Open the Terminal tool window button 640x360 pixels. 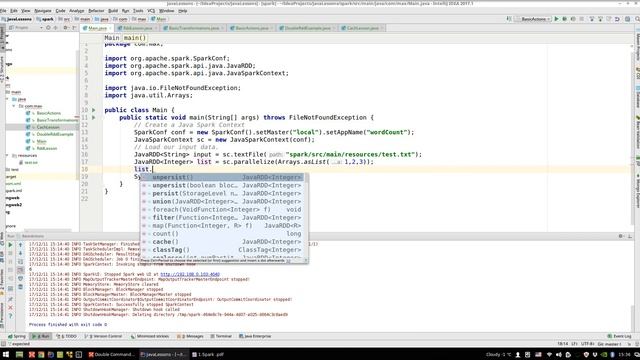click(x=221, y=336)
